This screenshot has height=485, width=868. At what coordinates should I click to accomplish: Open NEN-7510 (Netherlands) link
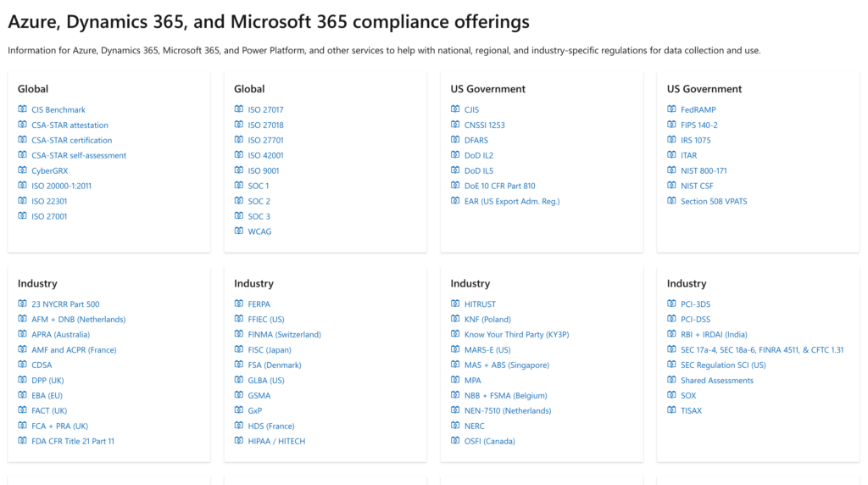tap(508, 411)
